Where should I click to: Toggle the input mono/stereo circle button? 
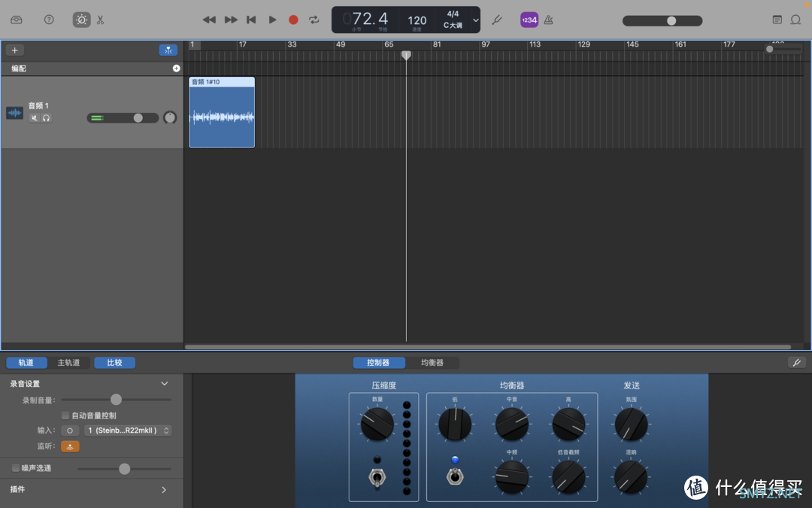click(x=70, y=430)
